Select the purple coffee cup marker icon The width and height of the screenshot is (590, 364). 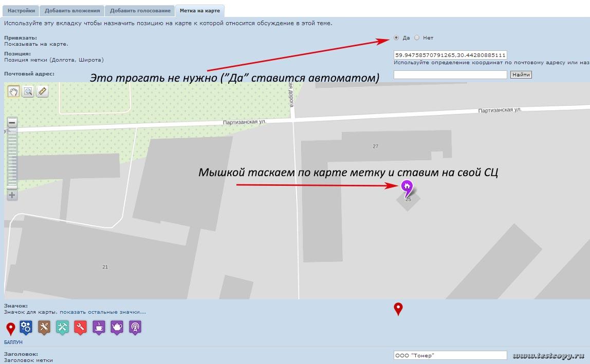99,327
